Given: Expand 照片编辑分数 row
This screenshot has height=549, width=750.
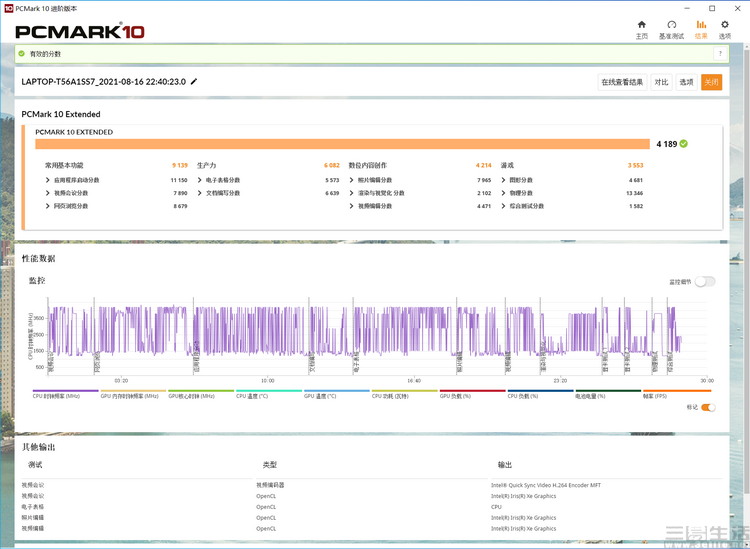Looking at the screenshot, I should (352, 180).
